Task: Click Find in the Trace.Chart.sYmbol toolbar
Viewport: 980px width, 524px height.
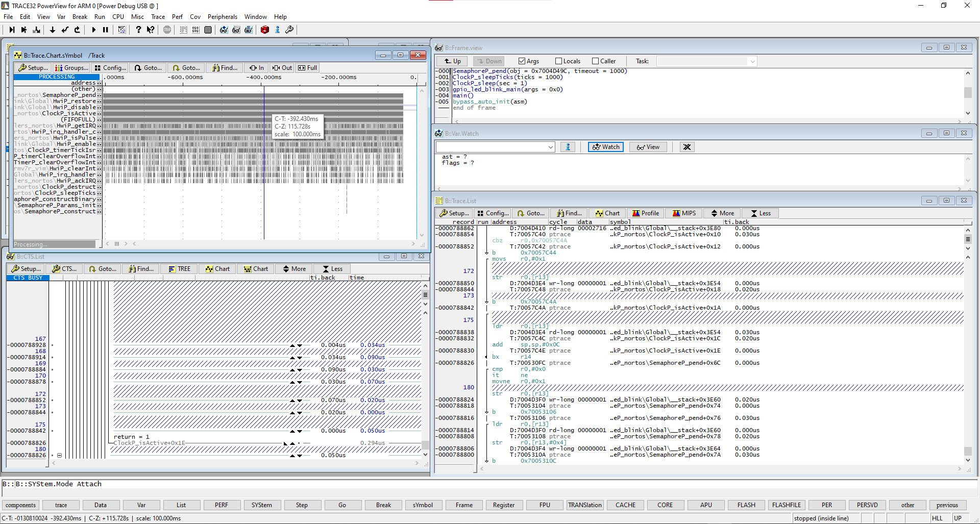Action: [225, 68]
